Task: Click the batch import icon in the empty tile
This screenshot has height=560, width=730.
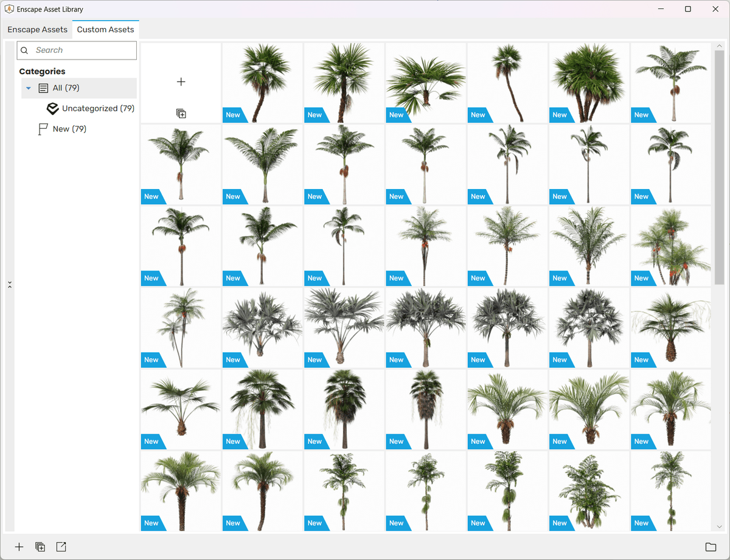Action: 181,114
